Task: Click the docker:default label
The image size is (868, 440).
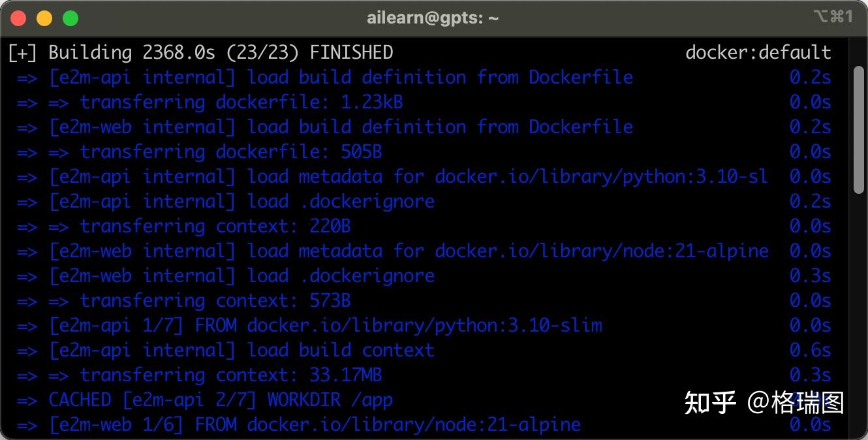Action: [x=758, y=52]
